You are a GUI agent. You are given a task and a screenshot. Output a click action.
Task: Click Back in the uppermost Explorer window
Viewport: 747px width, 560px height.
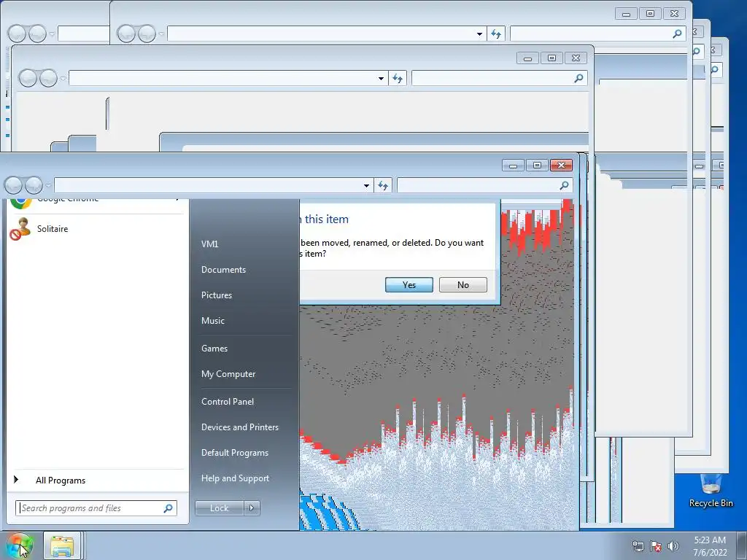pyautogui.click(x=126, y=34)
